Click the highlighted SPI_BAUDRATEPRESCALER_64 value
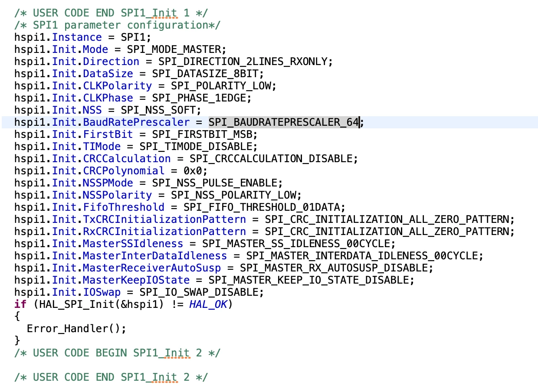The width and height of the screenshot is (538, 392). (x=284, y=122)
